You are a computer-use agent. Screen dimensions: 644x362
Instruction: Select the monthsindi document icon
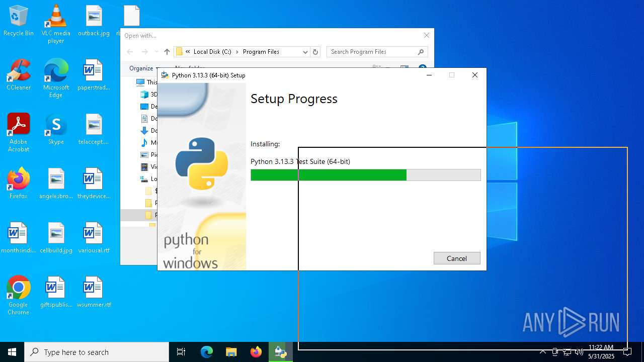tap(19, 238)
